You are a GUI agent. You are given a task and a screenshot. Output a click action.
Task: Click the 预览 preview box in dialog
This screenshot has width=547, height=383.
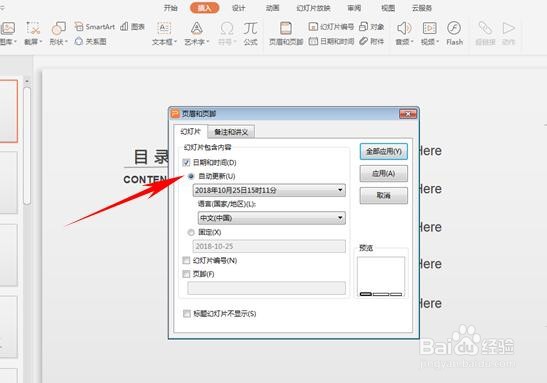[381, 277]
